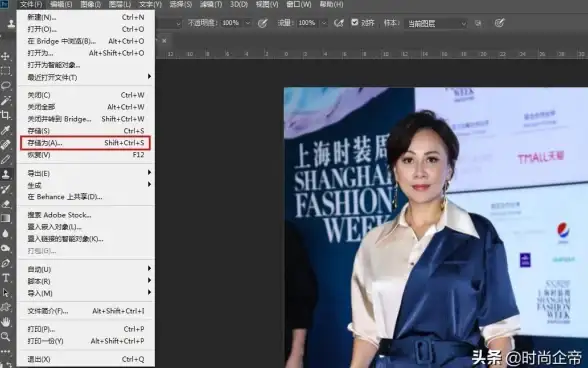The width and height of the screenshot is (588, 368).
Task: Select the Horizontal Type tool
Action: click(x=6, y=278)
